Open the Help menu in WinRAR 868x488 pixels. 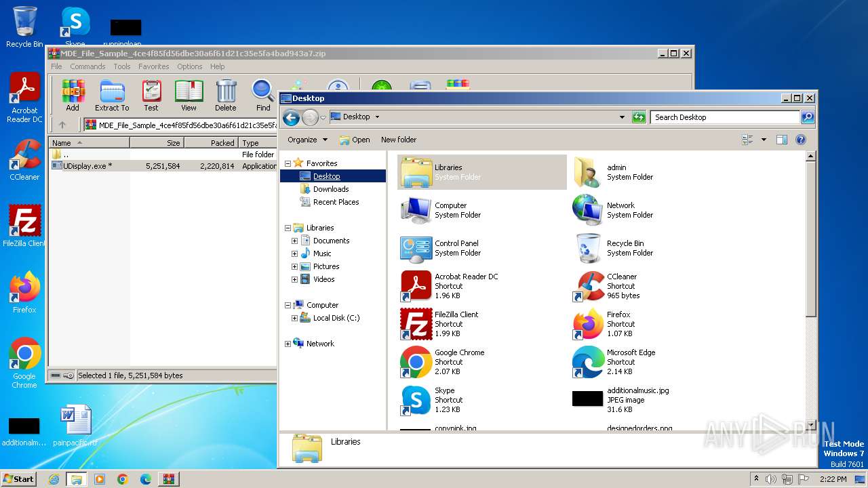click(x=217, y=66)
